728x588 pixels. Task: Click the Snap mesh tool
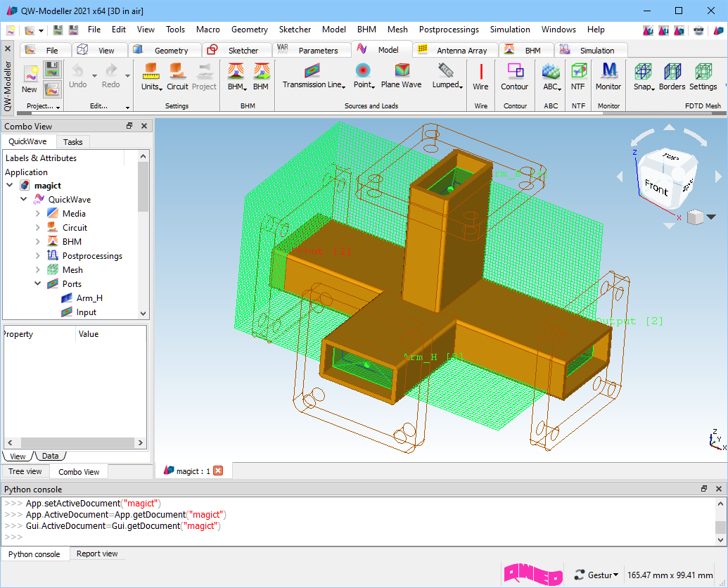[x=644, y=77]
